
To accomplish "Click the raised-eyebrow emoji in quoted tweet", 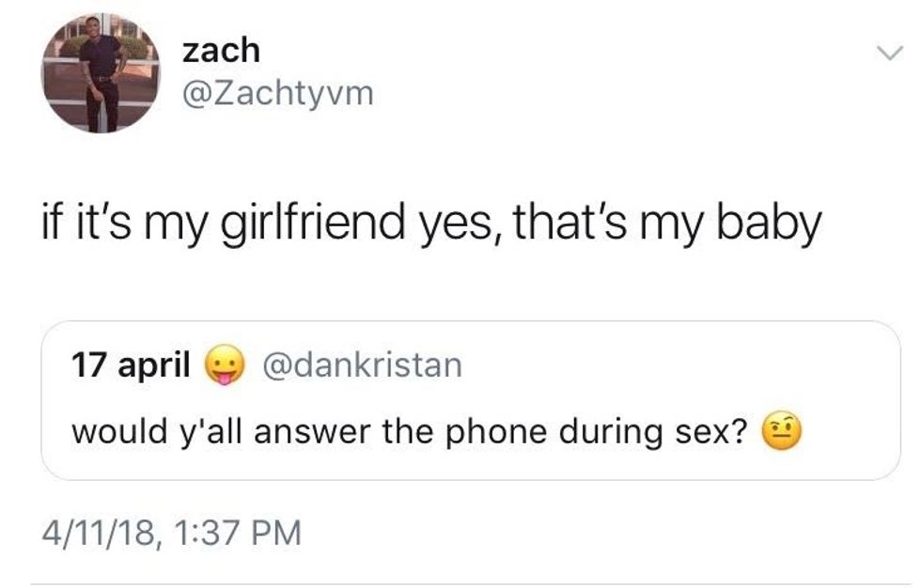I will (781, 430).
